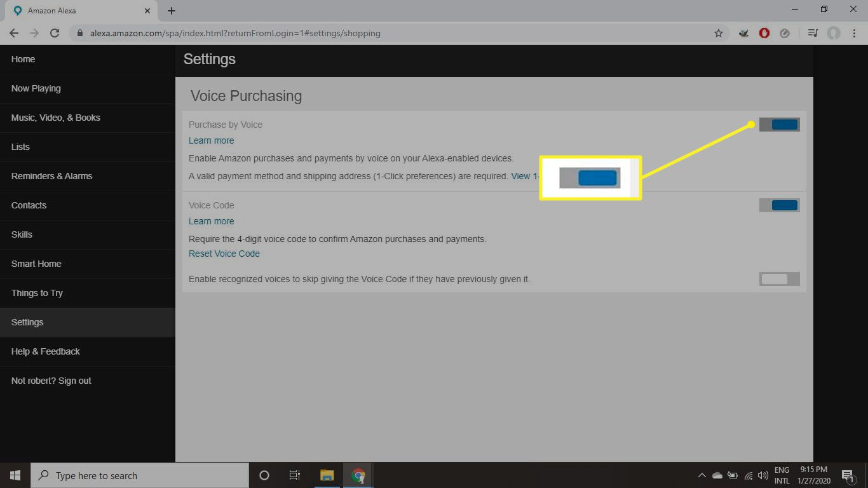Open Cortana circle on the taskbar
868x488 pixels.
tap(264, 475)
